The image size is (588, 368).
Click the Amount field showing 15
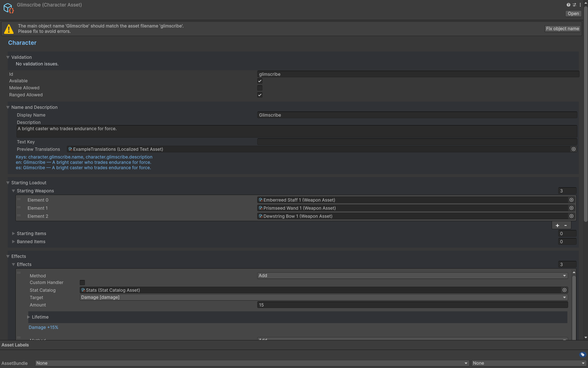412,305
